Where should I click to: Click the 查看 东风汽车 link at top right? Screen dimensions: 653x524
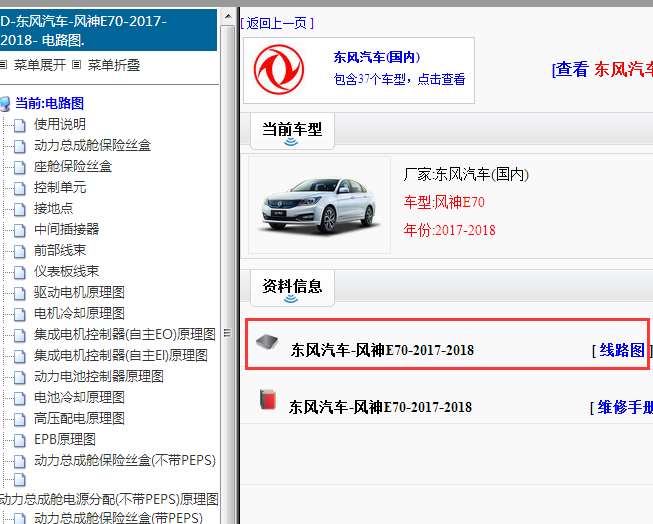602,69
